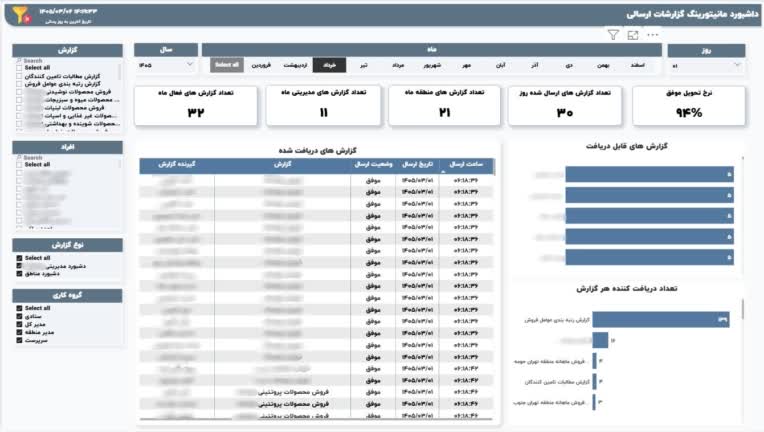
Task: Uncheck مدیر کل checkbox
Action: pyautogui.click(x=19, y=324)
